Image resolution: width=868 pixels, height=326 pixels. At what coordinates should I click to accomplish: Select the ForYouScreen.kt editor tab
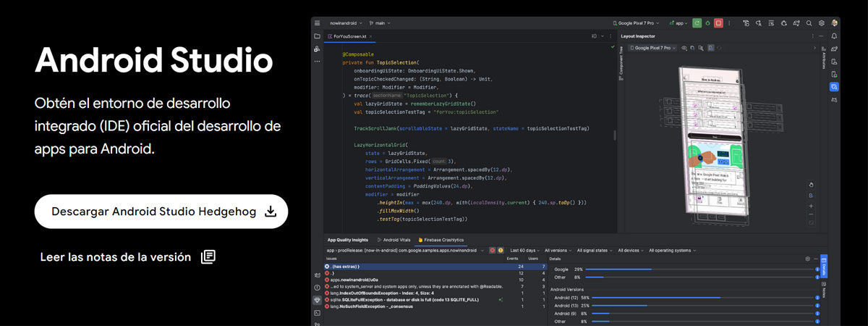[349, 36]
